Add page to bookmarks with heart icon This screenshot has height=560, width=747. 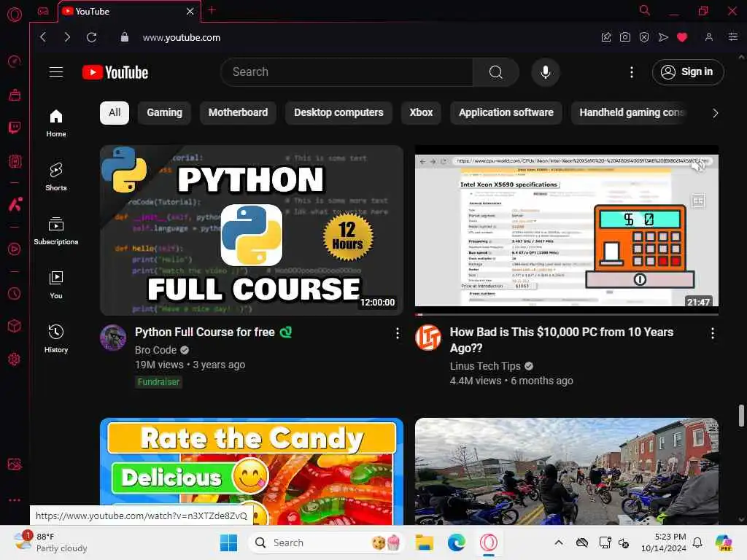682,37
